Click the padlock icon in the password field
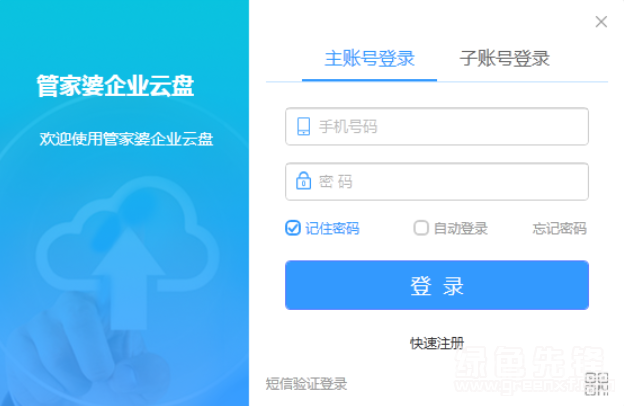 [303, 181]
